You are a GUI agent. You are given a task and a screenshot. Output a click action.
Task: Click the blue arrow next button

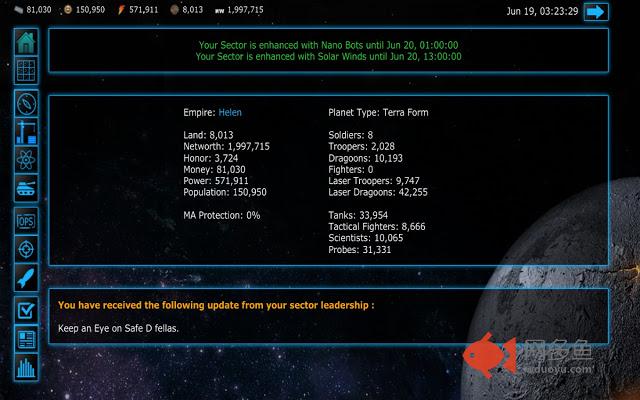coord(596,11)
